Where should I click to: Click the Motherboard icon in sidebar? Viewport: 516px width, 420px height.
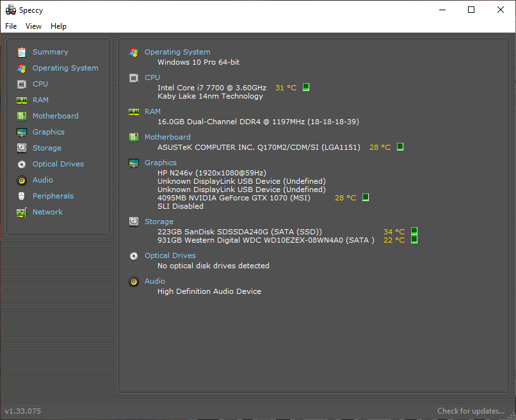[22, 116]
